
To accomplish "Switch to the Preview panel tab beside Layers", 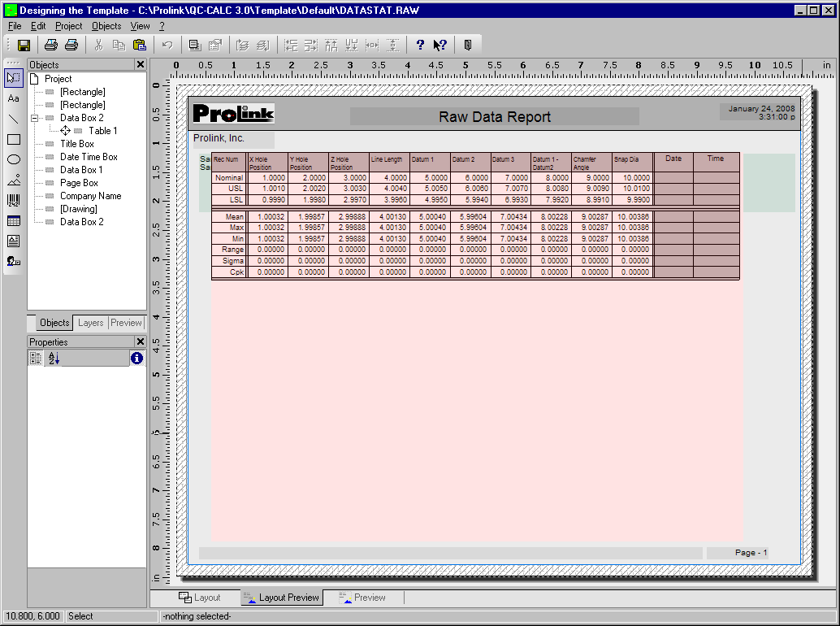I will click(127, 323).
